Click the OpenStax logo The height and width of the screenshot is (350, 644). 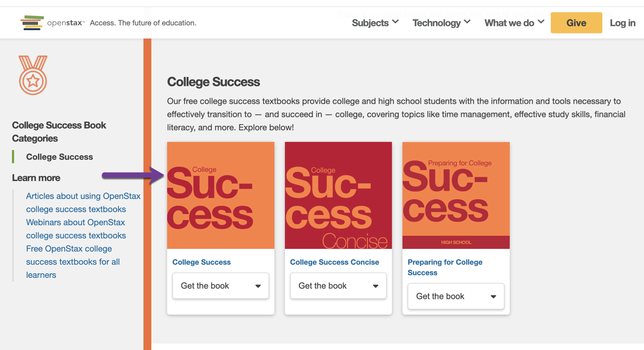tap(52, 23)
